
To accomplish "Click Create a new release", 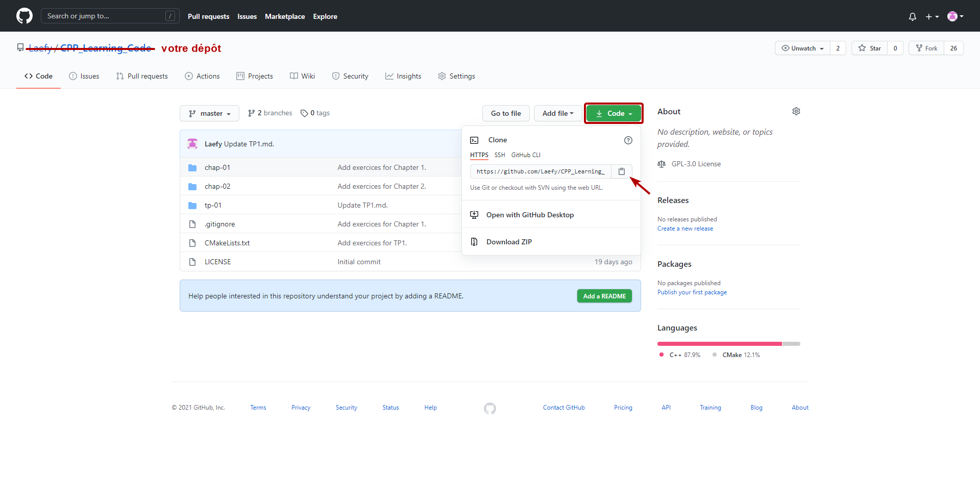I will click(685, 229).
